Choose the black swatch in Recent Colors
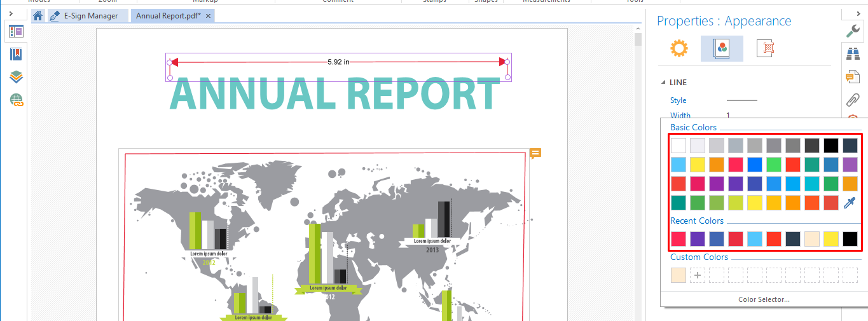Viewport: 868px width, 321px height. point(850,239)
